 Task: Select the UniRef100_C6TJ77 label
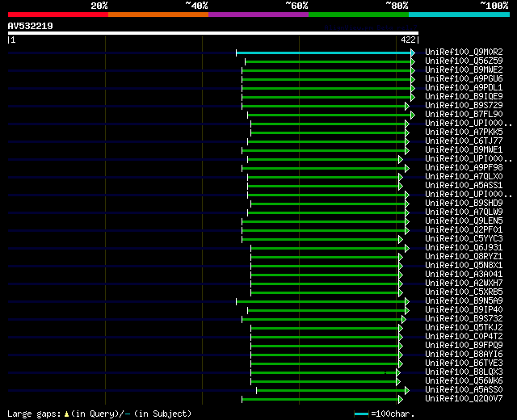click(464, 141)
